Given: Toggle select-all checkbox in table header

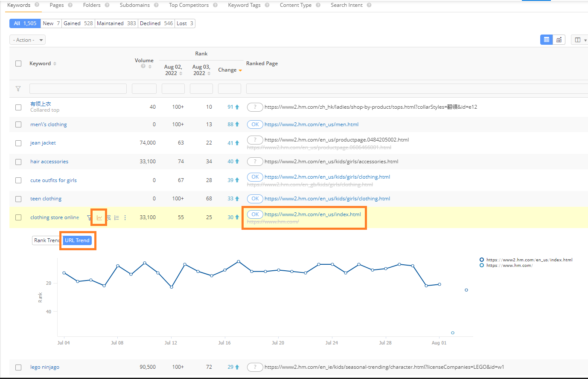Looking at the screenshot, I should pos(18,64).
